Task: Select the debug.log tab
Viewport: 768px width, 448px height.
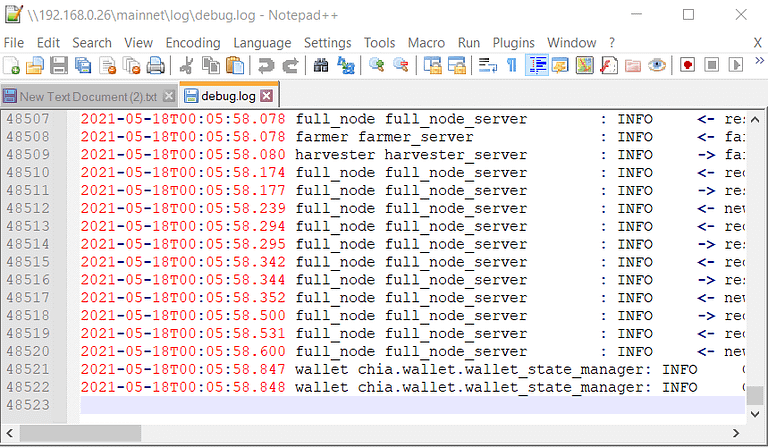Action: (x=228, y=96)
